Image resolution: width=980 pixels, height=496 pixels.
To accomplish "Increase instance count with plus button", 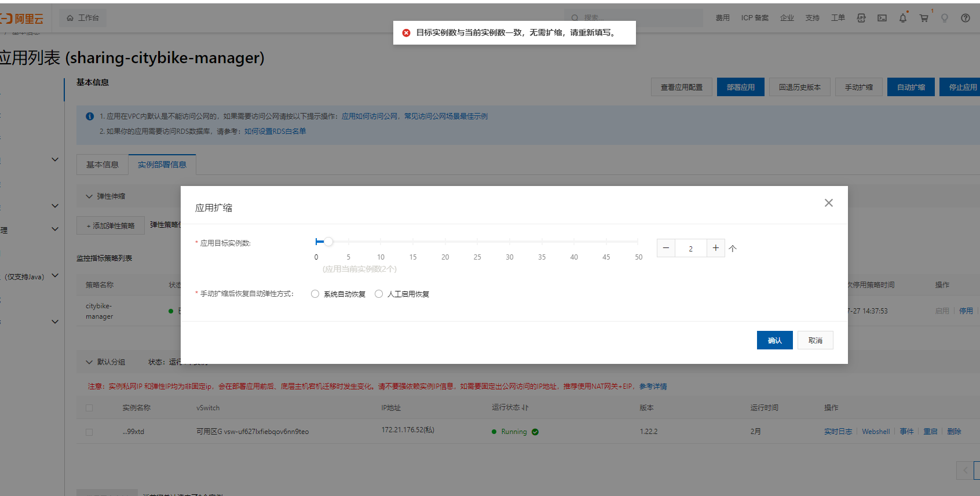I will (x=716, y=248).
